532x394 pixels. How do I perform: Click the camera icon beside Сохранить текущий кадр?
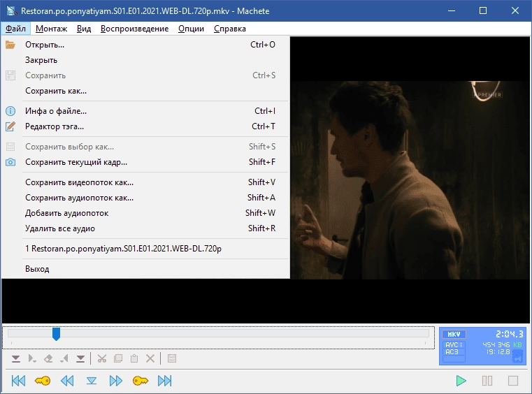(10, 162)
